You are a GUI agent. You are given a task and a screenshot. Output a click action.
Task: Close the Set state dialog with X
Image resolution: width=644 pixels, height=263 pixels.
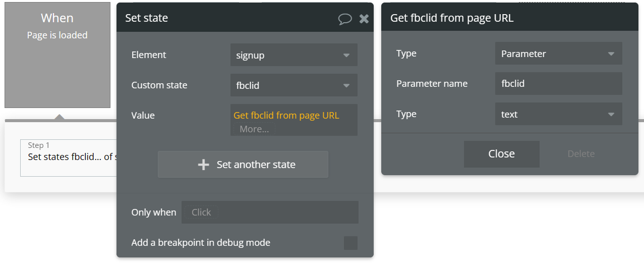[x=364, y=19]
